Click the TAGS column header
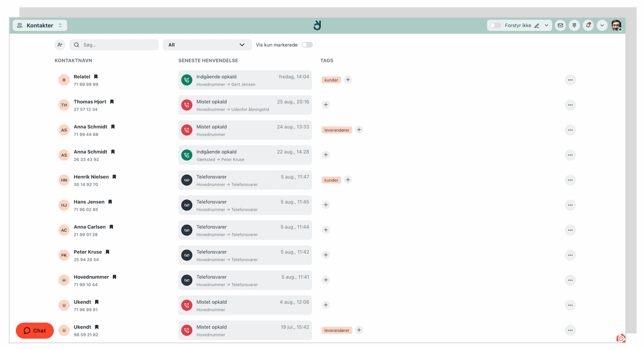644x349 pixels. click(327, 61)
